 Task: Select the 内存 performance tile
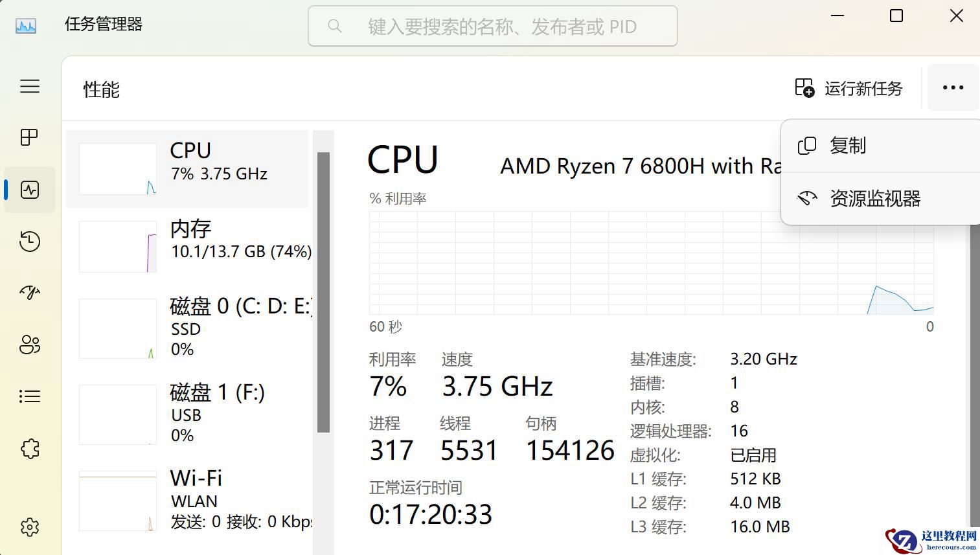click(194, 246)
